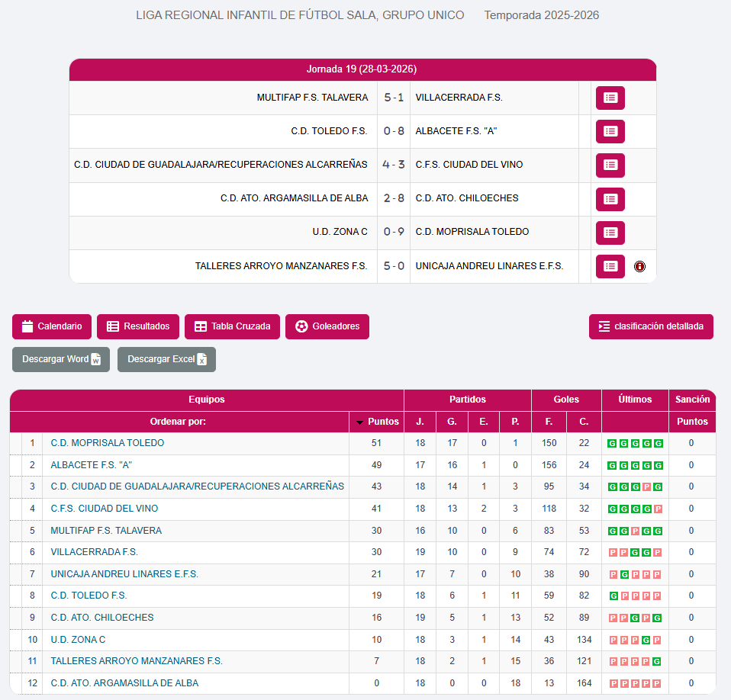Open the Resultados page

pyautogui.click(x=138, y=326)
